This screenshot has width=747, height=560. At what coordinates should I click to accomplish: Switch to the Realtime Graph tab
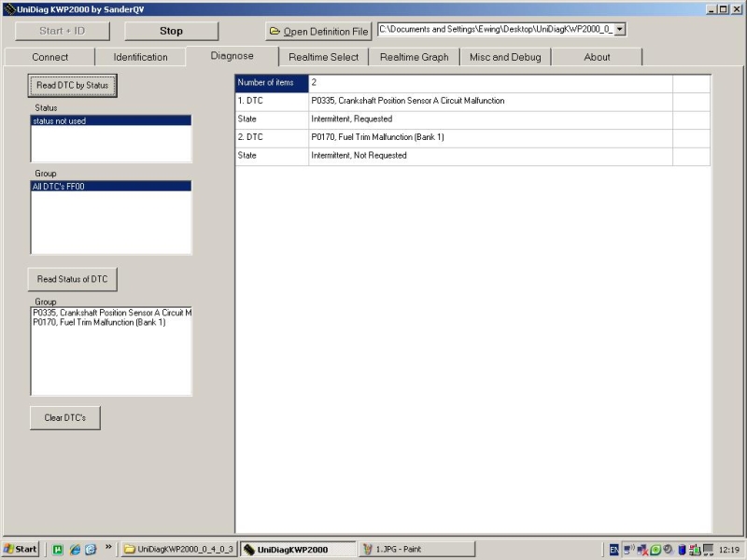click(414, 57)
